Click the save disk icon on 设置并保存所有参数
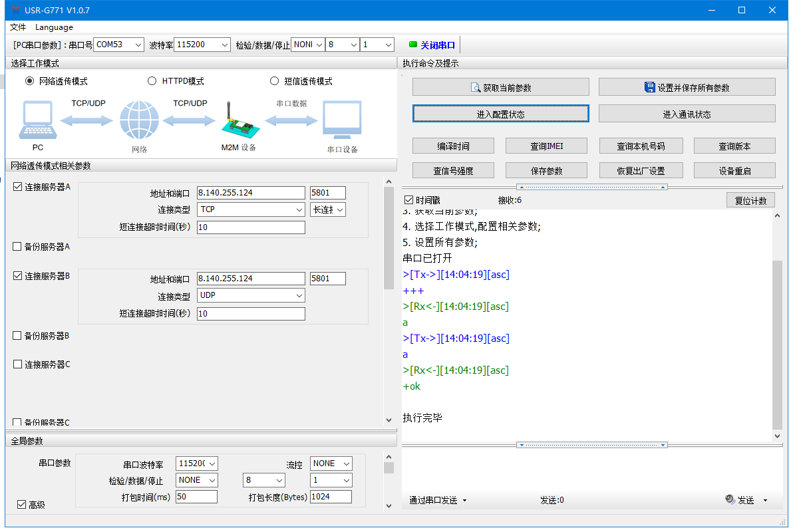The image size is (793, 532). point(650,87)
